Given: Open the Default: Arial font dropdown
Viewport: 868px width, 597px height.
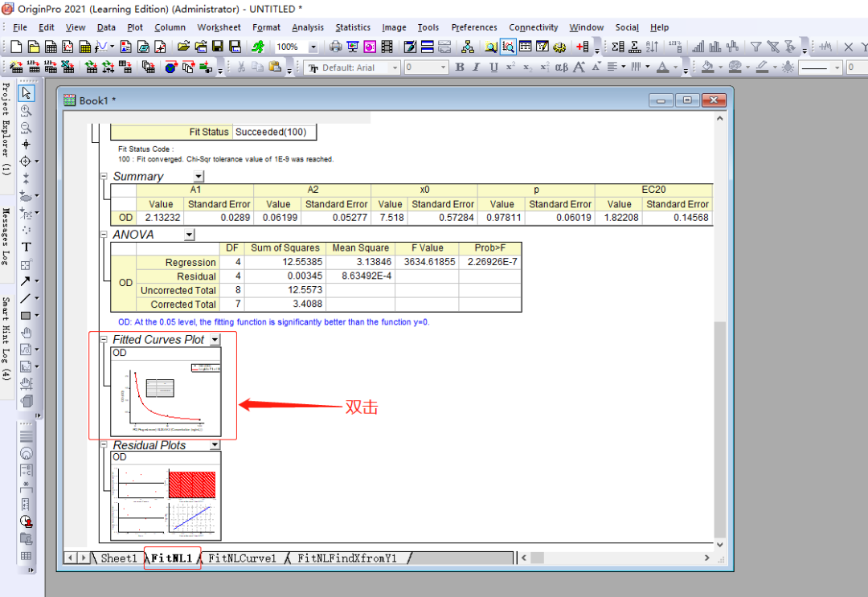Looking at the screenshot, I should (x=395, y=68).
